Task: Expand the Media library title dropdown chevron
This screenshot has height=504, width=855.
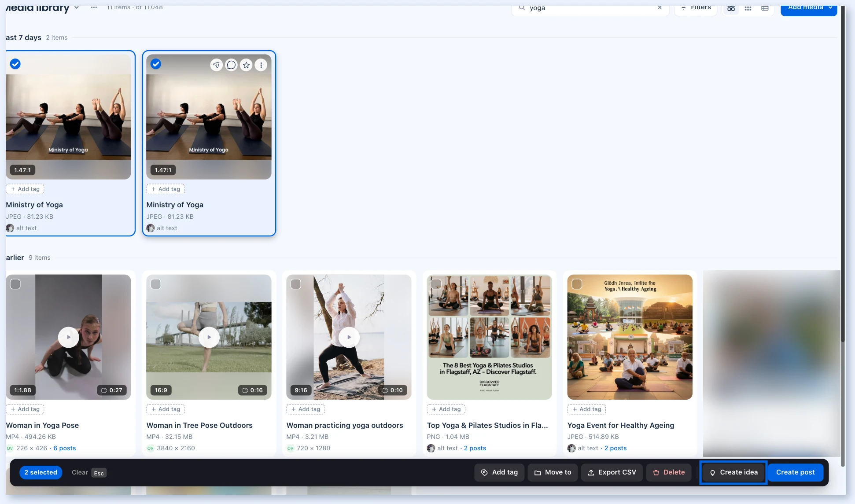Action: tap(77, 7)
